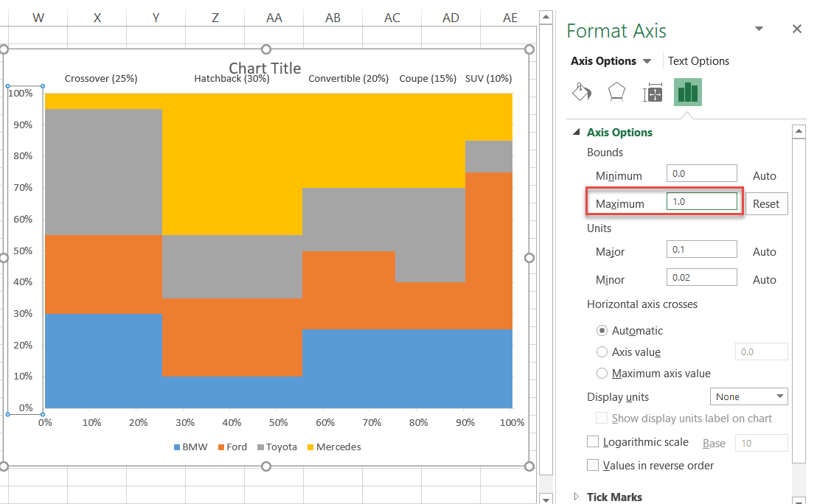Image resolution: width=817 pixels, height=504 pixels.
Task: Switch to Text Options tab
Action: 698,61
